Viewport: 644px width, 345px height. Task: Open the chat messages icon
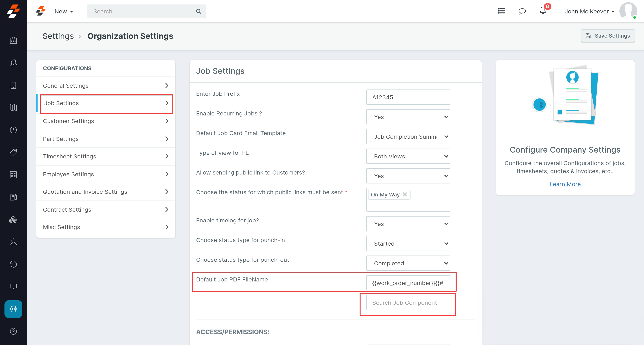[522, 11]
